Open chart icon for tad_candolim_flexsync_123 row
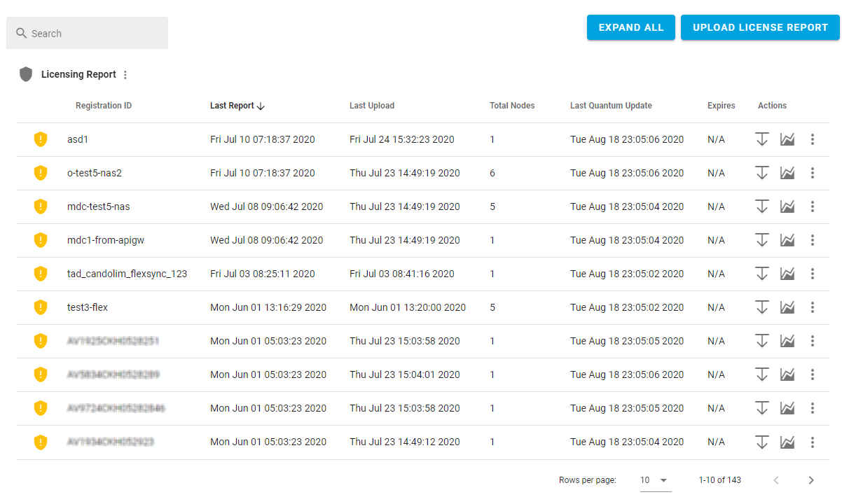This screenshot has width=842, height=504. [787, 274]
